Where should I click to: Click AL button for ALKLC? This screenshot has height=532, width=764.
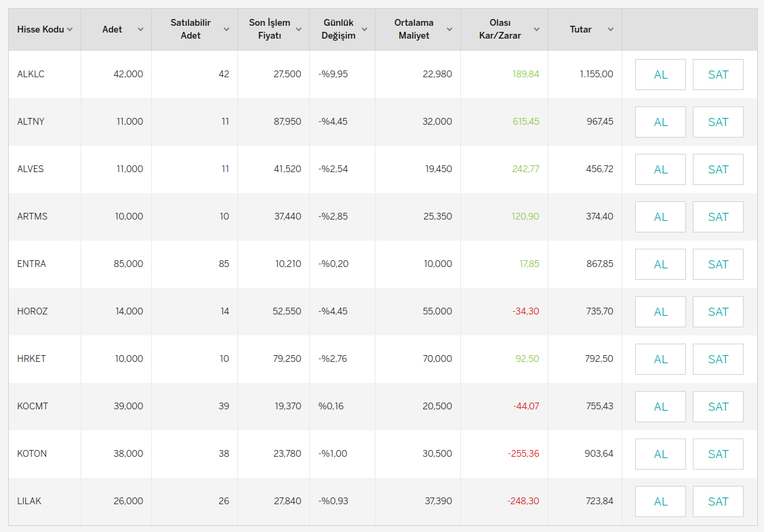[x=660, y=75]
